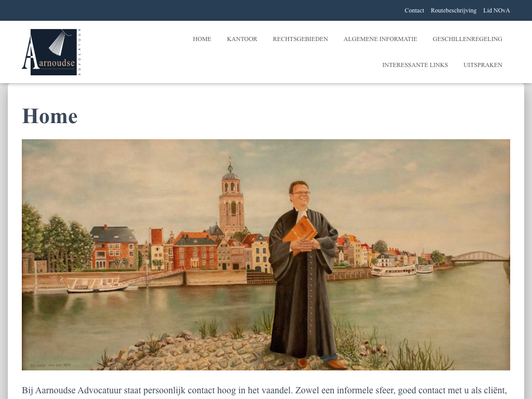Navigate to GESCHILLENREGELING page

[467, 39]
